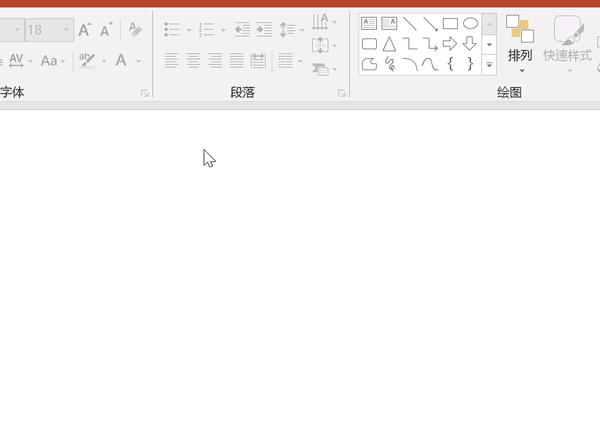Image resolution: width=600 pixels, height=440 pixels.
Task: Decrease list indent level
Action: pyautogui.click(x=243, y=29)
